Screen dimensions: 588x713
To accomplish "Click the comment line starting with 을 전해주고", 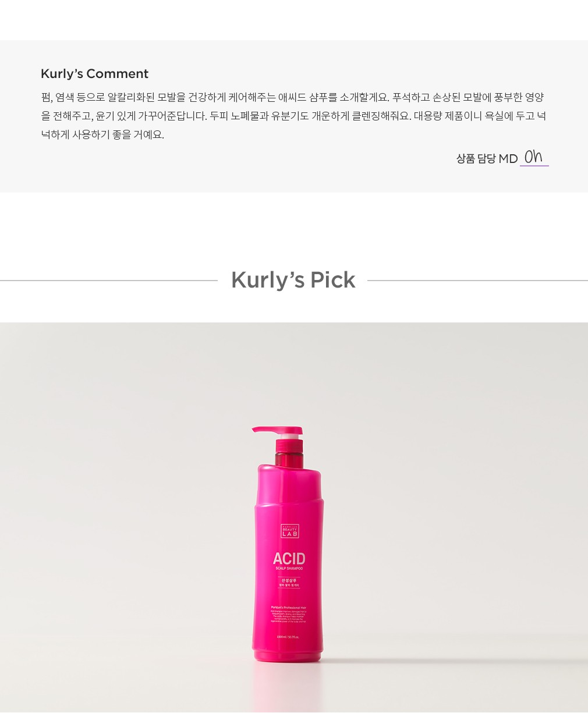I will coord(293,116).
